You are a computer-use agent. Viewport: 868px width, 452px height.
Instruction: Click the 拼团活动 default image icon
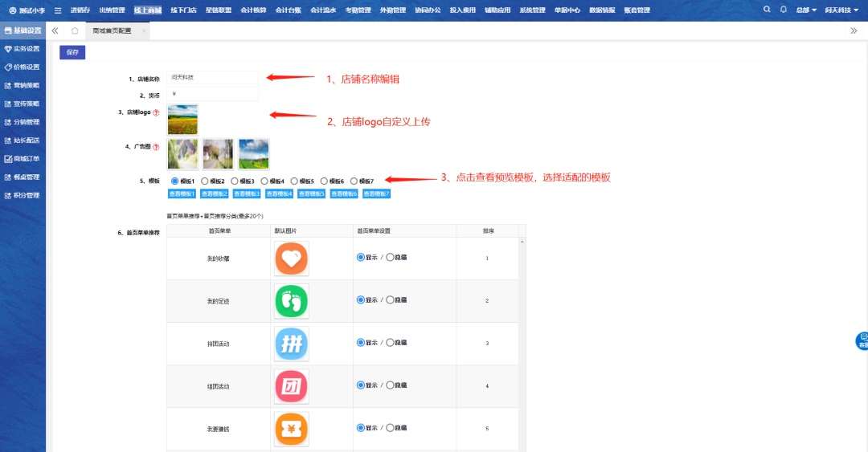(291, 344)
